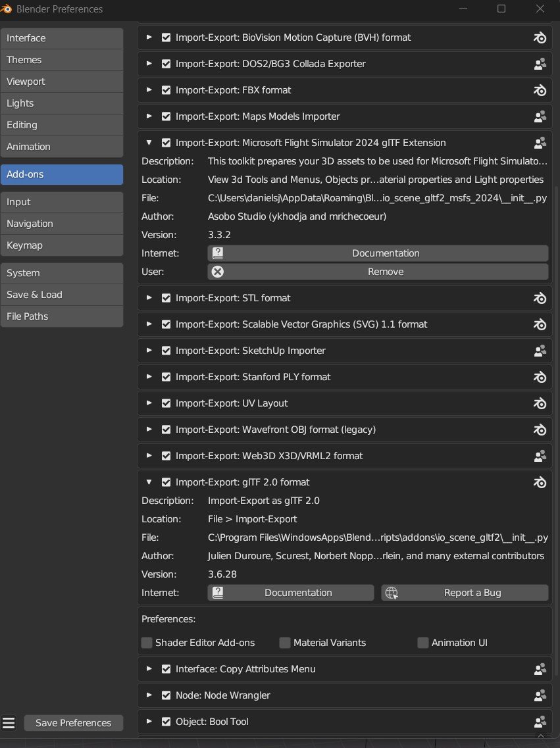The image size is (560, 748).
Task: Enable the Shader Editor Add-ons checkbox
Action: [x=147, y=643]
